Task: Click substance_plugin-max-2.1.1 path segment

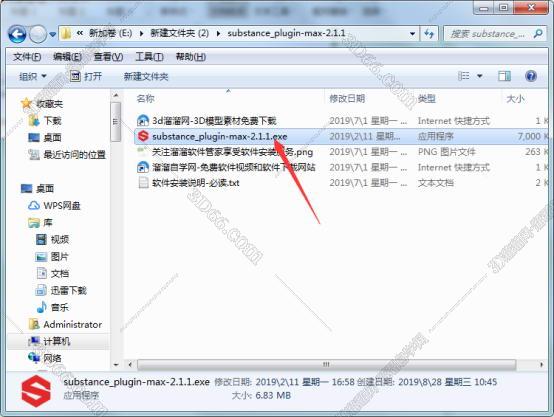Action: click(x=286, y=33)
